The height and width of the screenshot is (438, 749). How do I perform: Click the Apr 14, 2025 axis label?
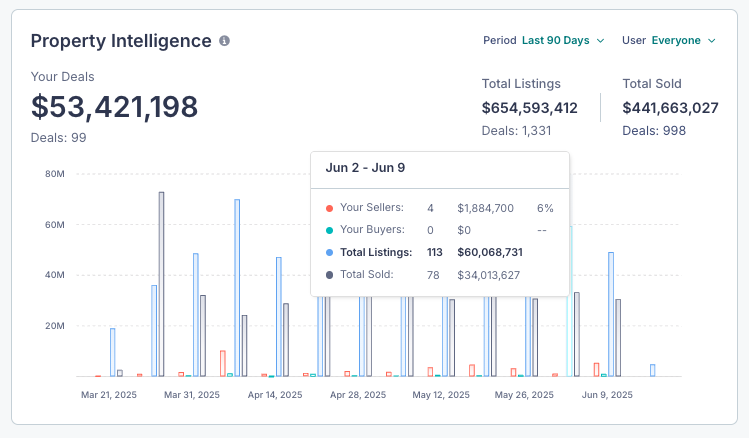click(x=275, y=395)
